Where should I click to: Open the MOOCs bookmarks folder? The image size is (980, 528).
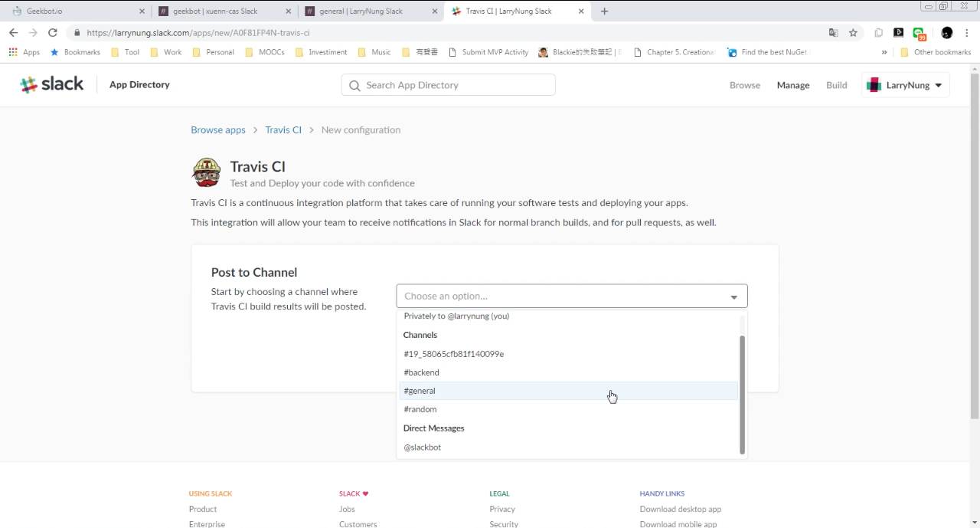(266, 52)
